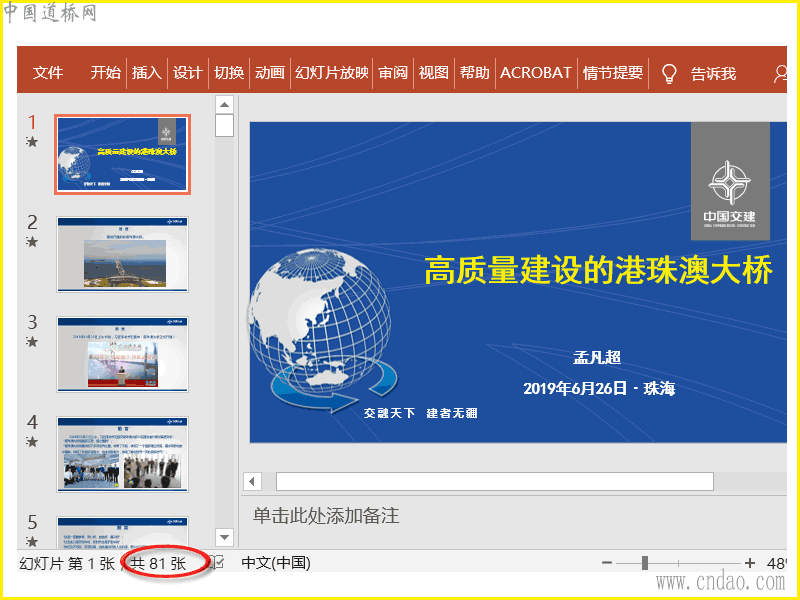800x600 pixels.
Task: Click thumbnail pane scroll up arrow
Action: click(224, 105)
